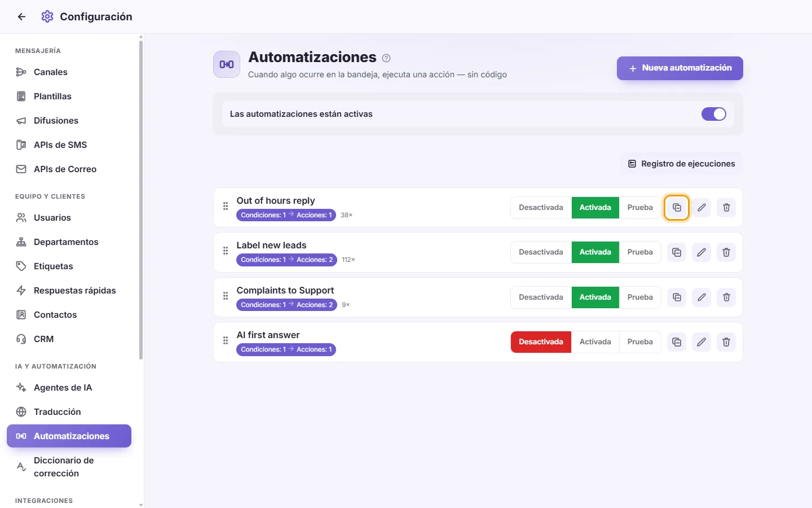This screenshot has height=508, width=812.
Task: Set Label new leads to Desactivada
Action: pos(541,252)
